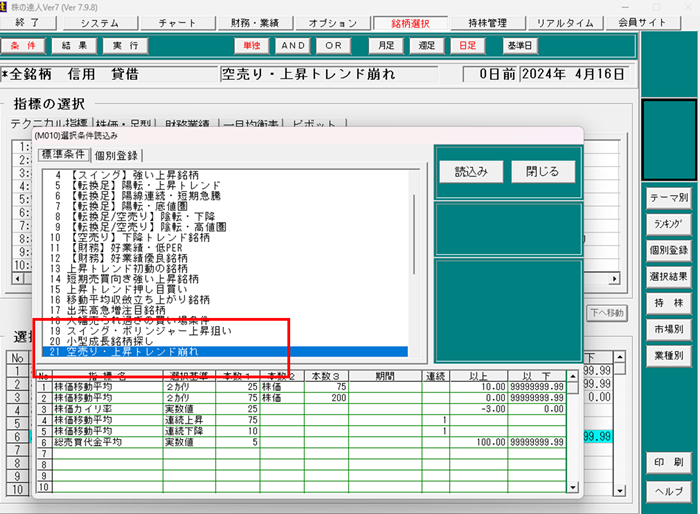The width and height of the screenshot is (700, 514).
Task: Switch to the 個別登録 tab
Action: click(118, 155)
